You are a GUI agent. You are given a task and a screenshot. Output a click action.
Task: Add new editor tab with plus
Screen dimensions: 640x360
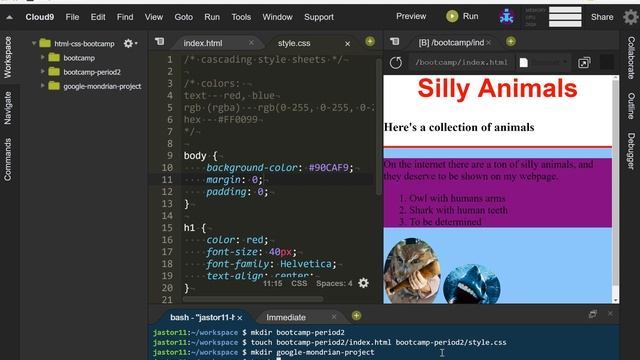coord(370,41)
